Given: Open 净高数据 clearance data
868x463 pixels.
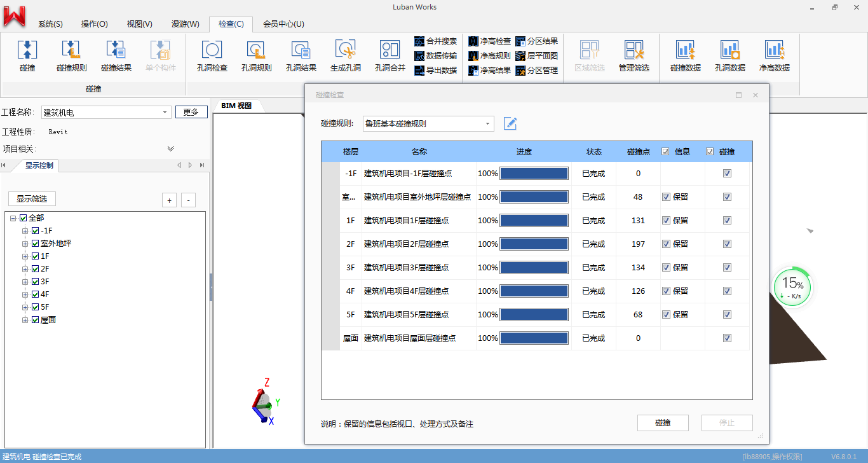Looking at the screenshot, I should (x=775, y=56).
